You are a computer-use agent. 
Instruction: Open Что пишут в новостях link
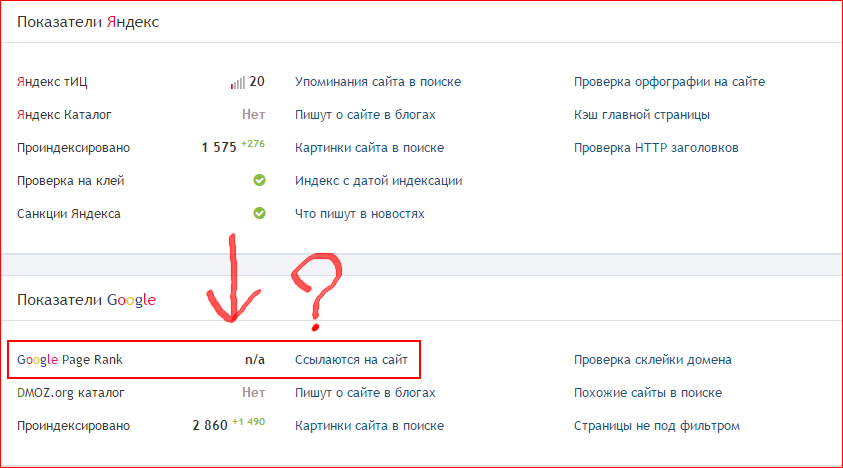(x=359, y=214)
